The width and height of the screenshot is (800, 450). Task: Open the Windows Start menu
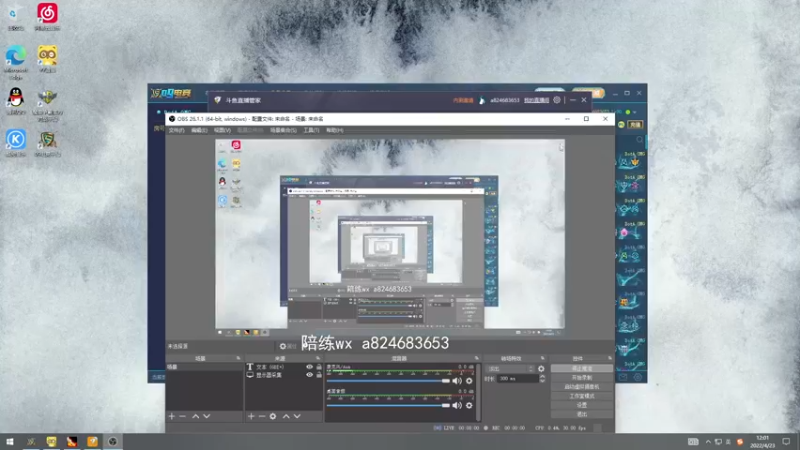click(10, 441)
